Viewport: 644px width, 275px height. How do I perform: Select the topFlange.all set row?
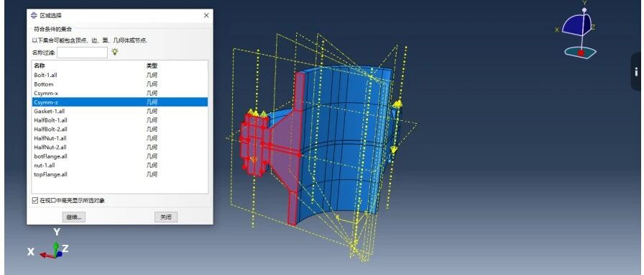point(119,174)
